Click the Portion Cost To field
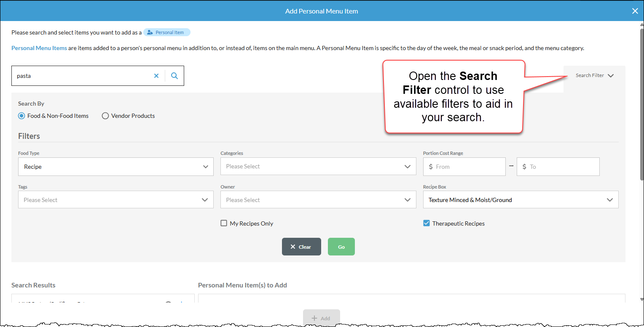Viewport: 644px width, 327px height. (558, 167)
